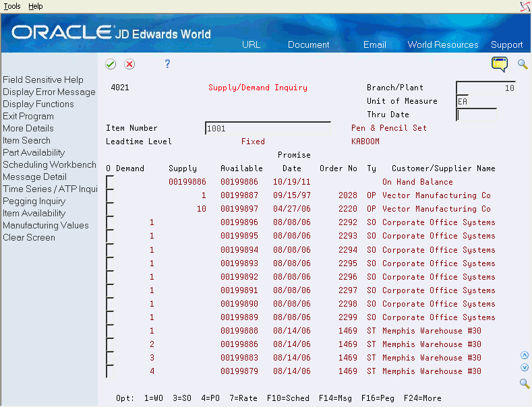Image resolution: width=532 pixels, height=407 pixels.
Task: Open the Tools menu
Action: click(12, 6)
